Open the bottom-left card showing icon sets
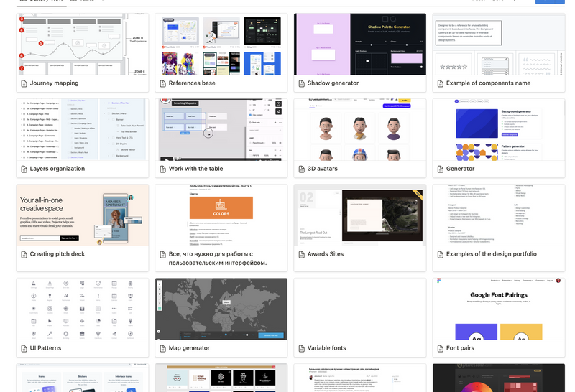Screen dimensions: 575x392 83,378
